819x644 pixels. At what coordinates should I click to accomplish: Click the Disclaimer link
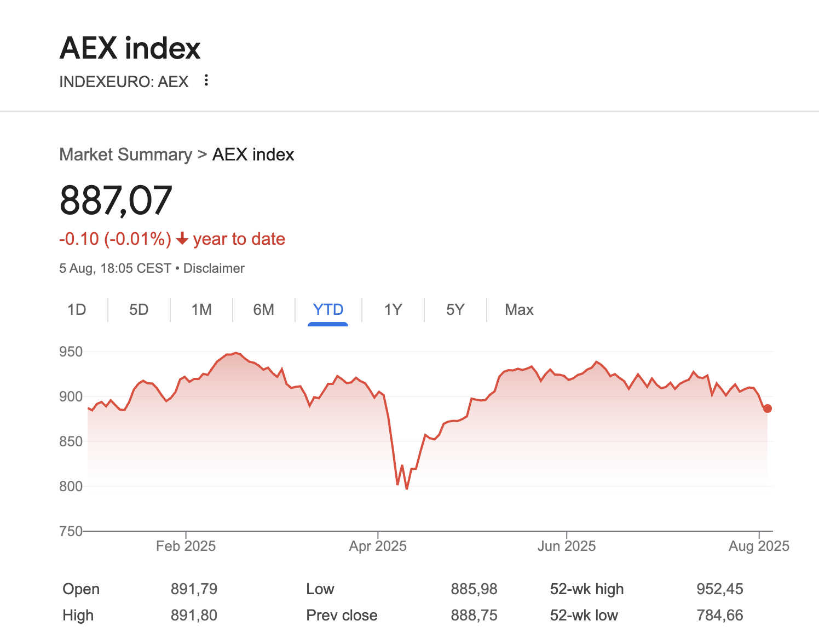point(214,268)
